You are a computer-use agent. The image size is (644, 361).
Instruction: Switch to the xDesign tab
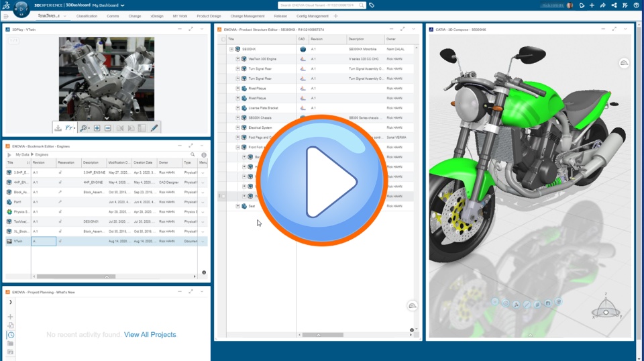157,16
